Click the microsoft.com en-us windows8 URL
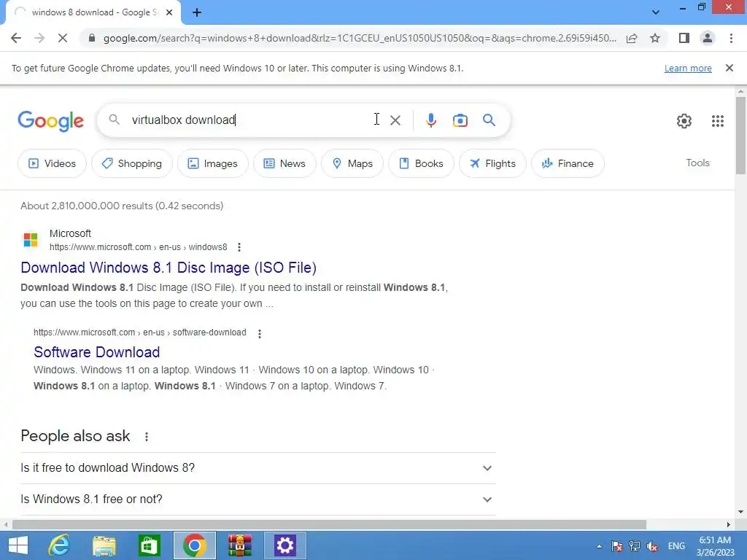 tap(138, 247)
